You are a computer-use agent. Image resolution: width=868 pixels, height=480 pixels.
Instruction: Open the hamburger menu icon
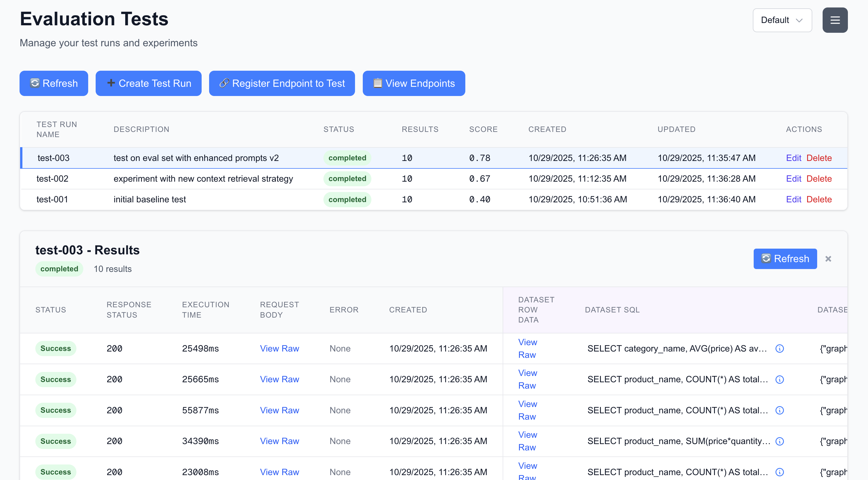[x=835, y=20]
